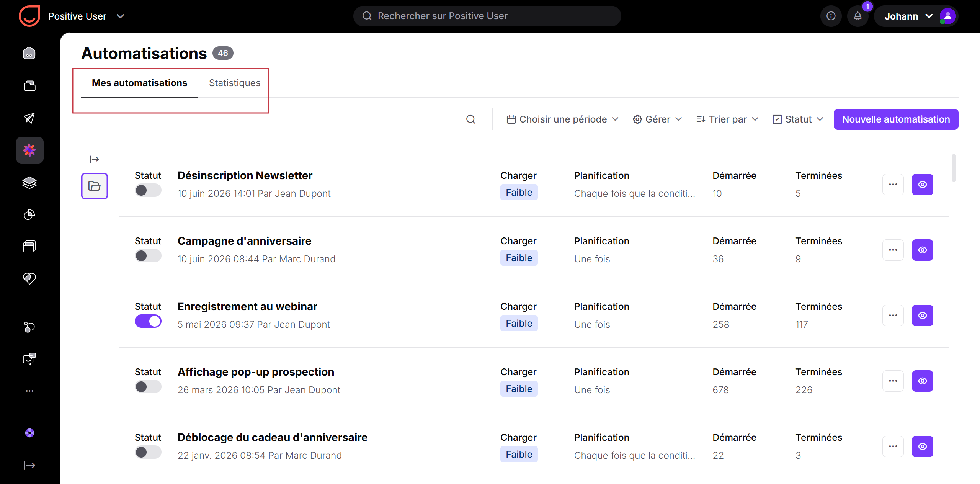View the Désinscription Newsletter automation via eye button

pyautogui.click(x=923, y=185)
